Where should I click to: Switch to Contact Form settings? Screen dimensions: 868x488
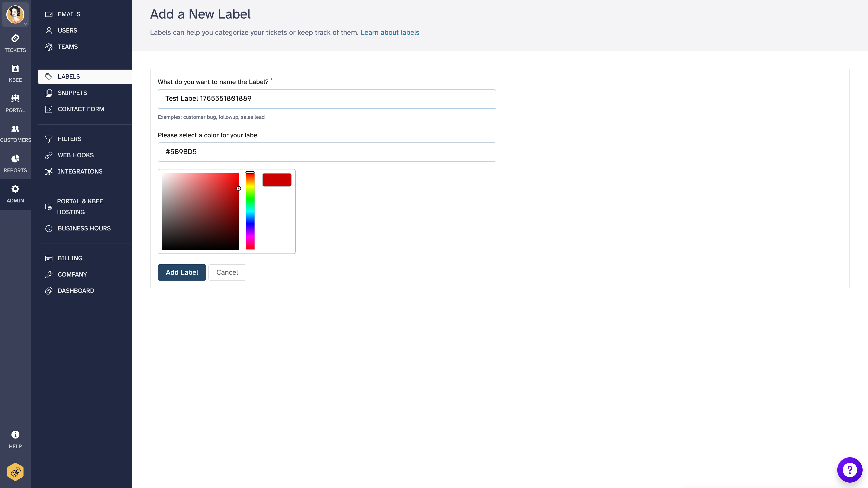click(x=81, y=109)
